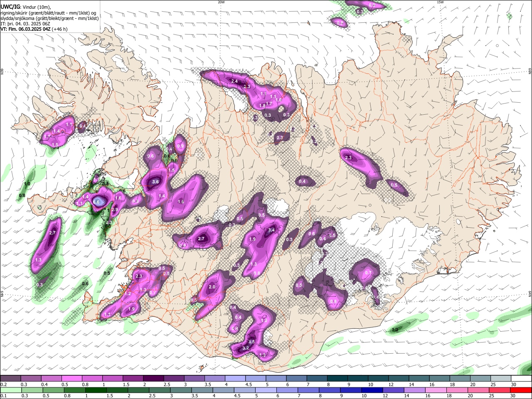532x399 pixels.
Task: Click the pale grey snow swatch between 25 and 30
Action: 501,379
